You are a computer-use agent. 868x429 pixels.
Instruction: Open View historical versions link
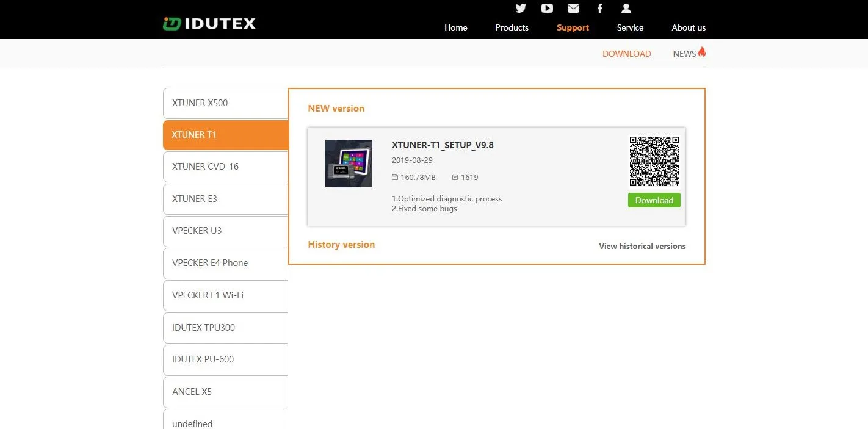pyautogui.click(x=642, y=247)
